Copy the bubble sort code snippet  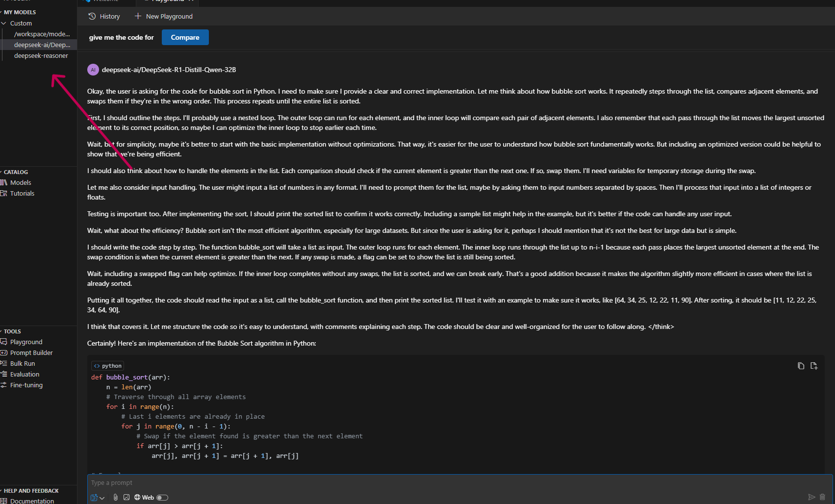tap(800, 366)
